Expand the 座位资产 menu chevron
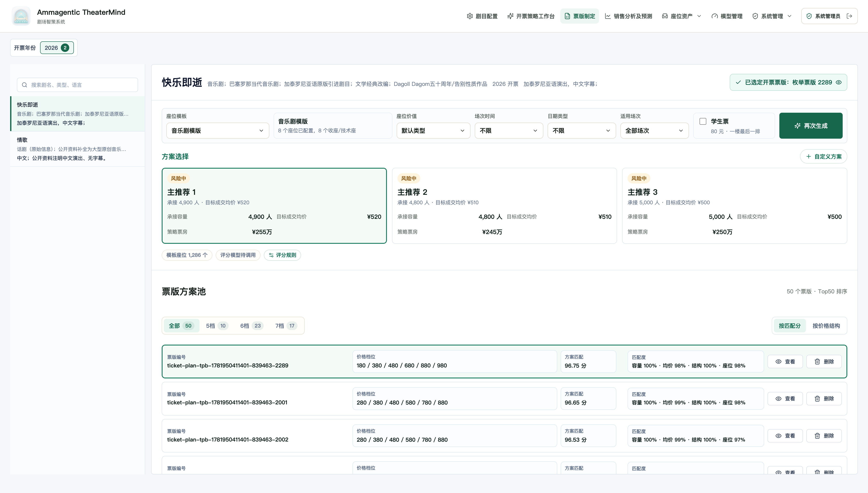Screen dimensions: 868x493 699,16
